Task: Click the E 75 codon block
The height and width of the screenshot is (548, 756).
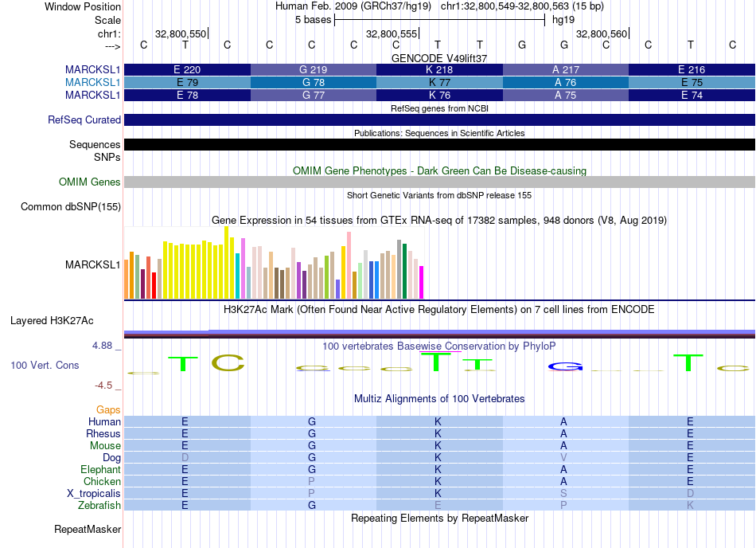Action: (692, 83)
